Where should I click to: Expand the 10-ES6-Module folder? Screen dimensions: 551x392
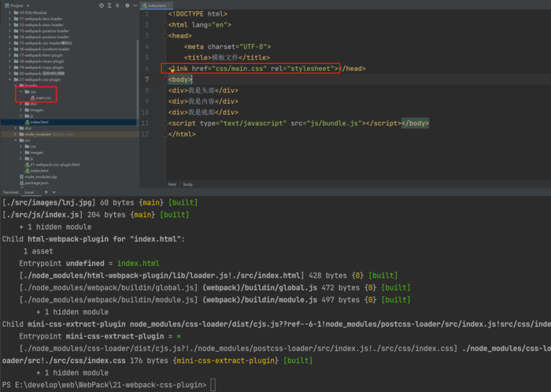(9, 13)
